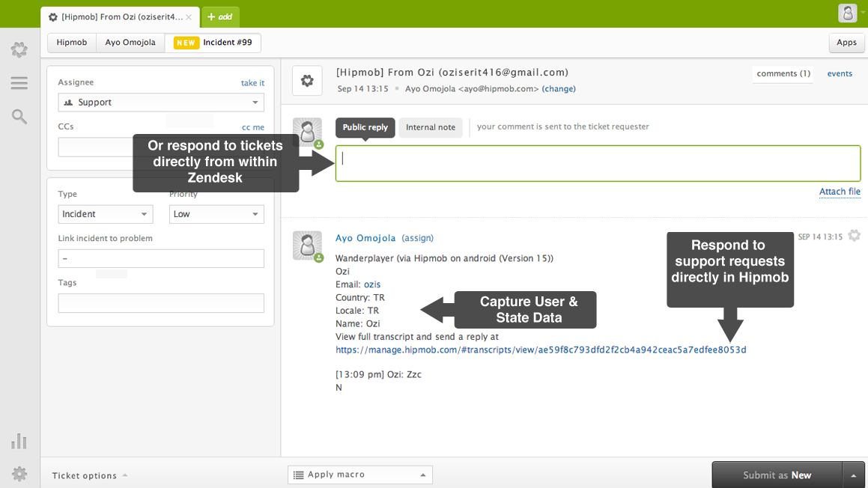This screenshot has height=488, width=868.
Task: Open the Zendesk home lotus icon
Action: (x=19, y=50)
